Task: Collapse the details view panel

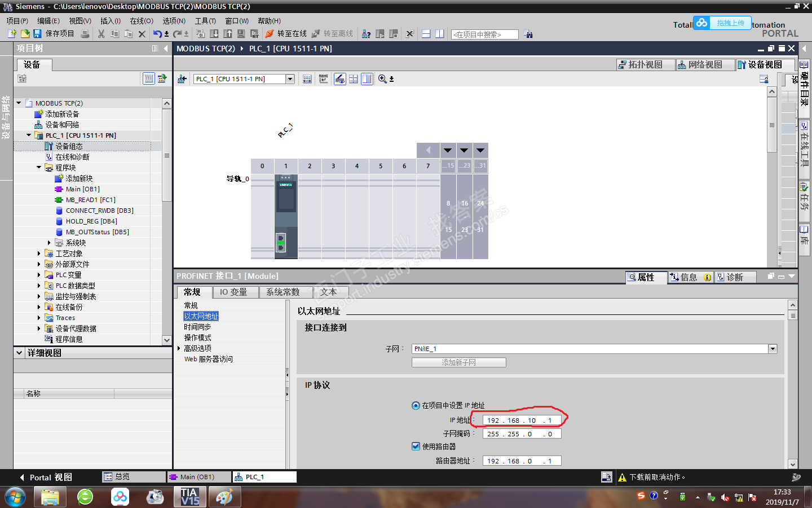Action: point(19,353)
